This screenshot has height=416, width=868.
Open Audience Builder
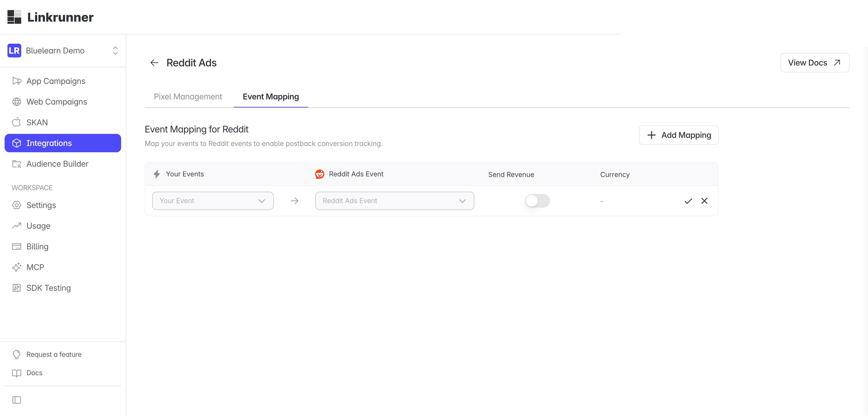63,164
